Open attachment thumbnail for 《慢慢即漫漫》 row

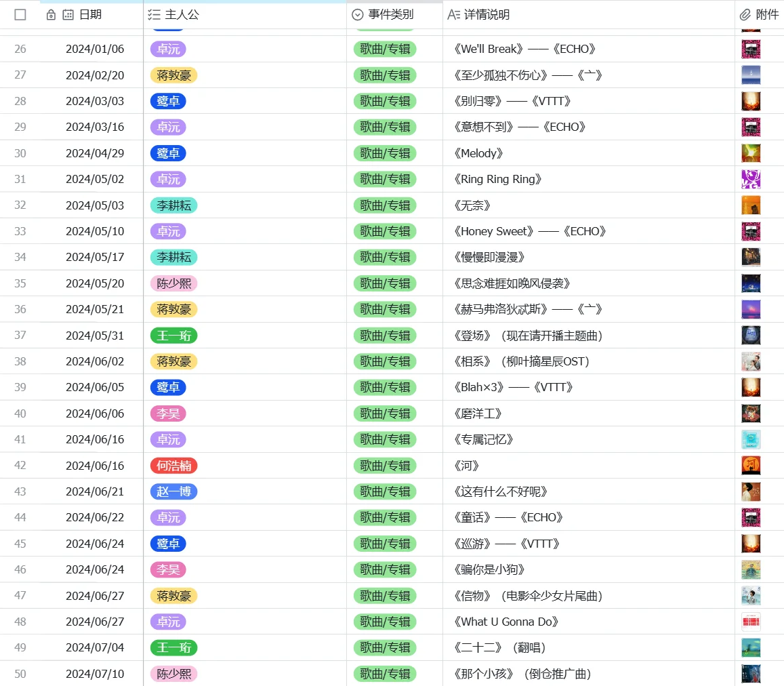(751, 257)
